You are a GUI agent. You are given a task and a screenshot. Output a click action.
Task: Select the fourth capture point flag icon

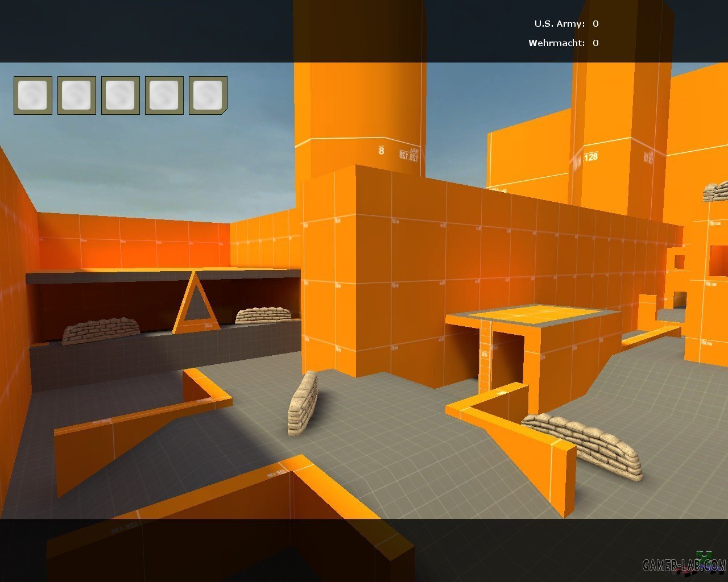164,95
